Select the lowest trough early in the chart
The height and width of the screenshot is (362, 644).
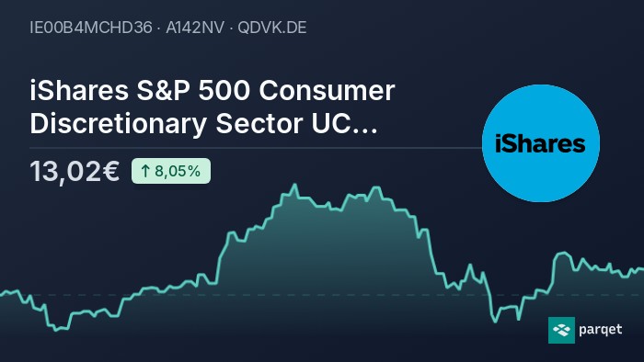tap(57, 328)
